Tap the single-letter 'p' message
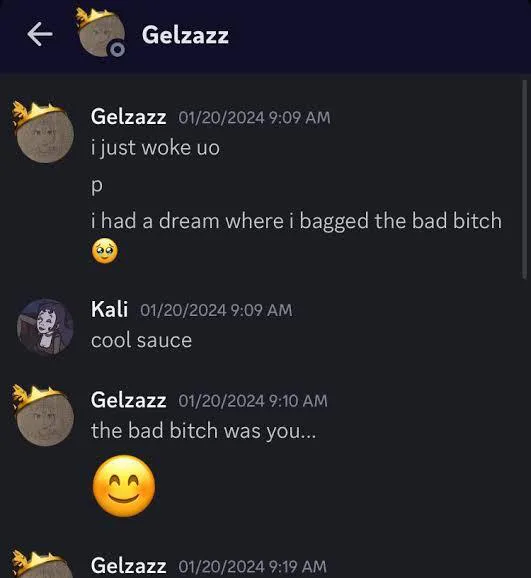The image size is (531, 578). coord(97,185)
